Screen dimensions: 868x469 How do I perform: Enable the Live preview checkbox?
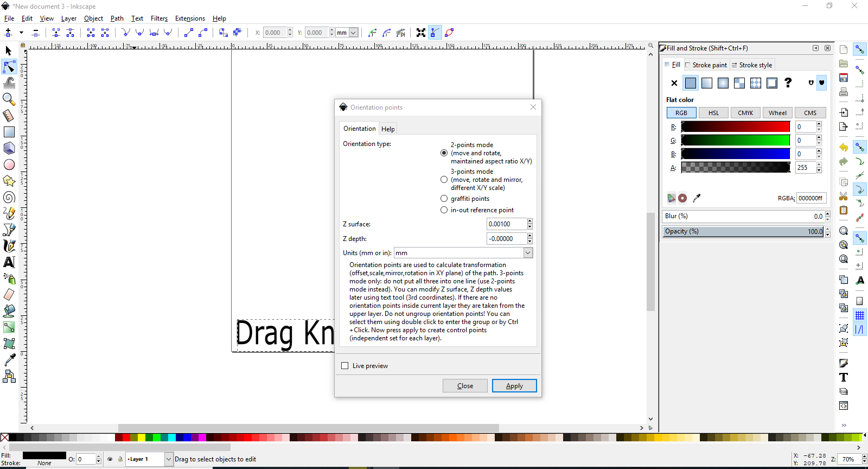point(345,366)
